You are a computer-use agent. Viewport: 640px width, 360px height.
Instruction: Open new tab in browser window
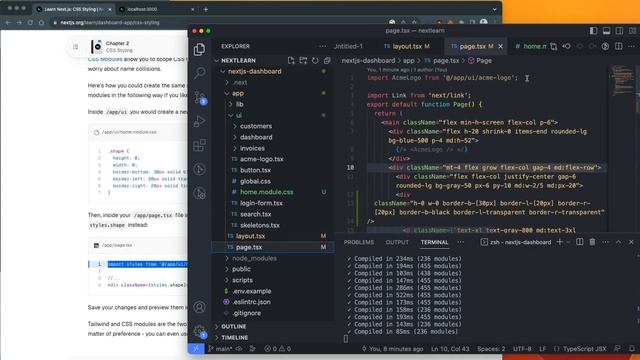pyautogui.click(x=206, y=9)
